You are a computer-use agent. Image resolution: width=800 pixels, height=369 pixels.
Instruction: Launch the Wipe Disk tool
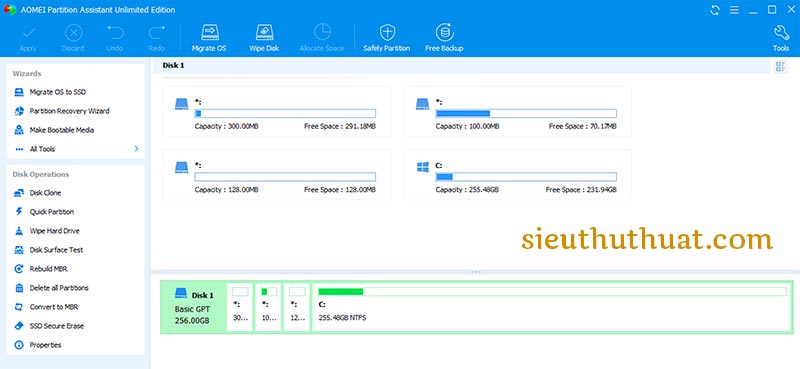tap(264, 38)
